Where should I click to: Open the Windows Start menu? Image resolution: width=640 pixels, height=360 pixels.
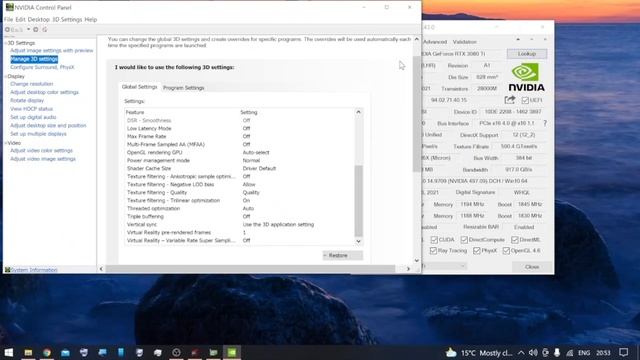9,352
